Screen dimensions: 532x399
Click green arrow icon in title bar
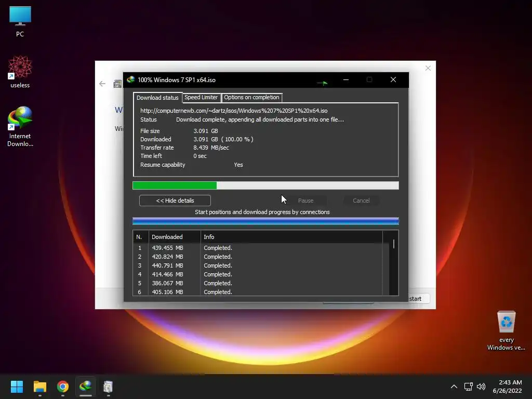pos(322,83)
